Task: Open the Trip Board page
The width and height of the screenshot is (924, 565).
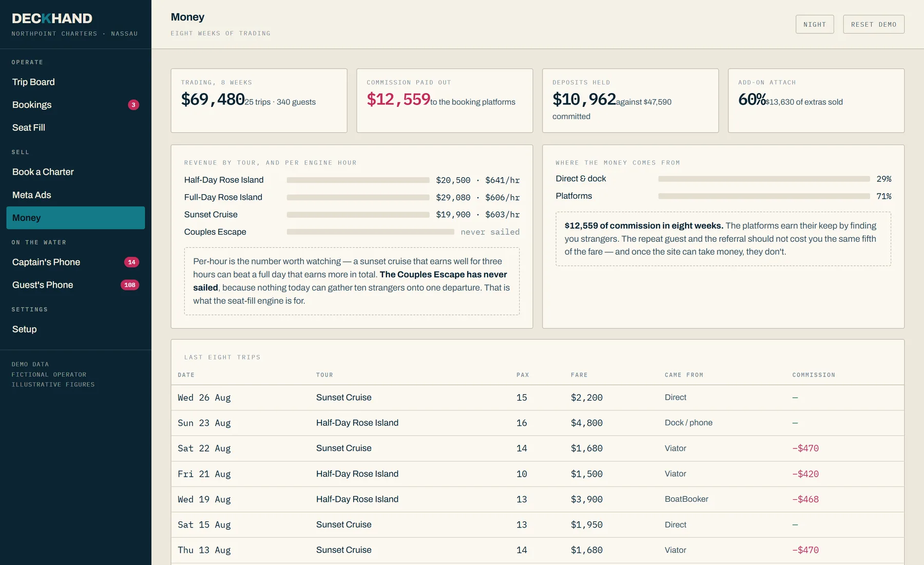Action: (x=75, y=82)
